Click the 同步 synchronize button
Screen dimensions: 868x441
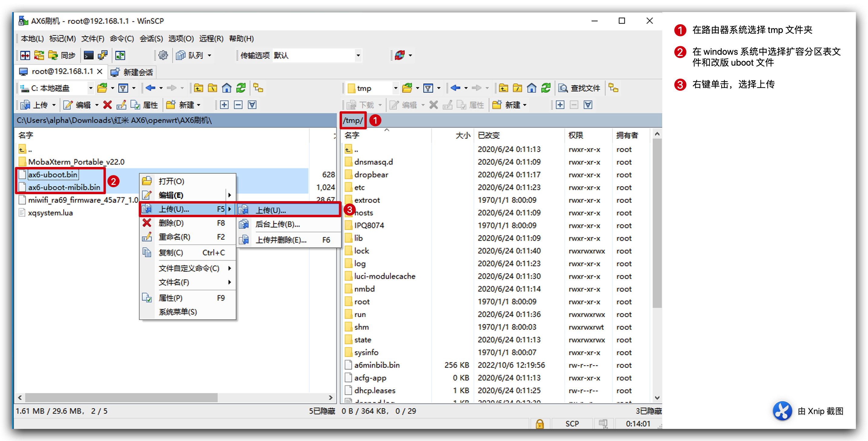coord(62,55)
